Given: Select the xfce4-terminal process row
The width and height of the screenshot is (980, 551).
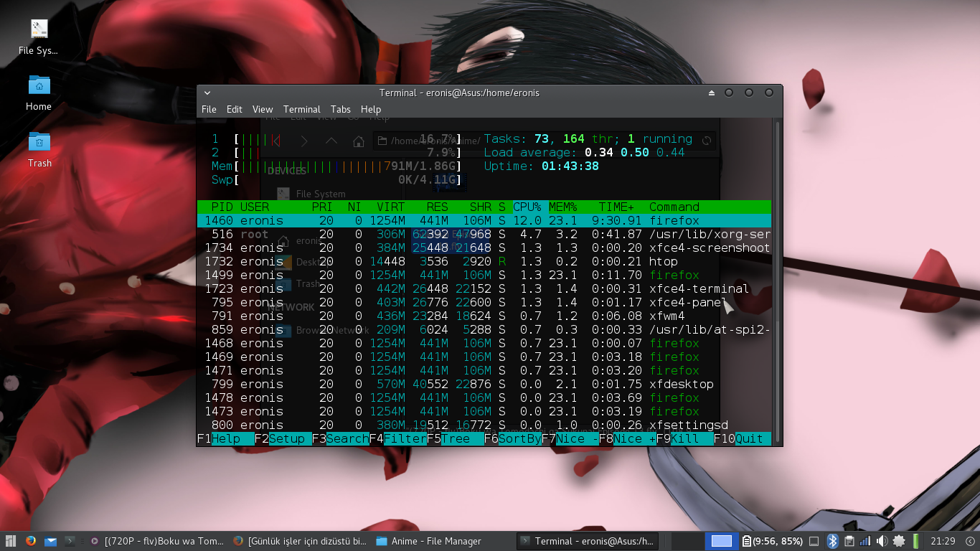Looking at the screenshot, I should pos(484,288).
